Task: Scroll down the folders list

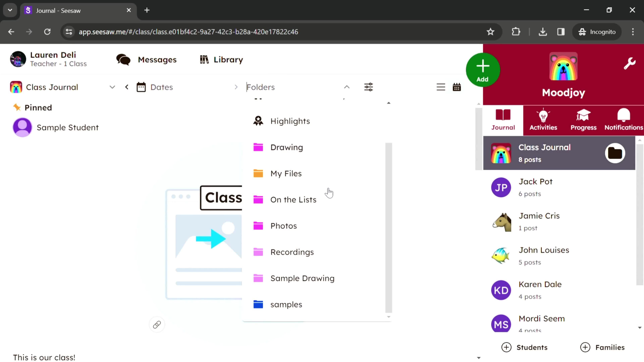Action: [x=389, y=317]
